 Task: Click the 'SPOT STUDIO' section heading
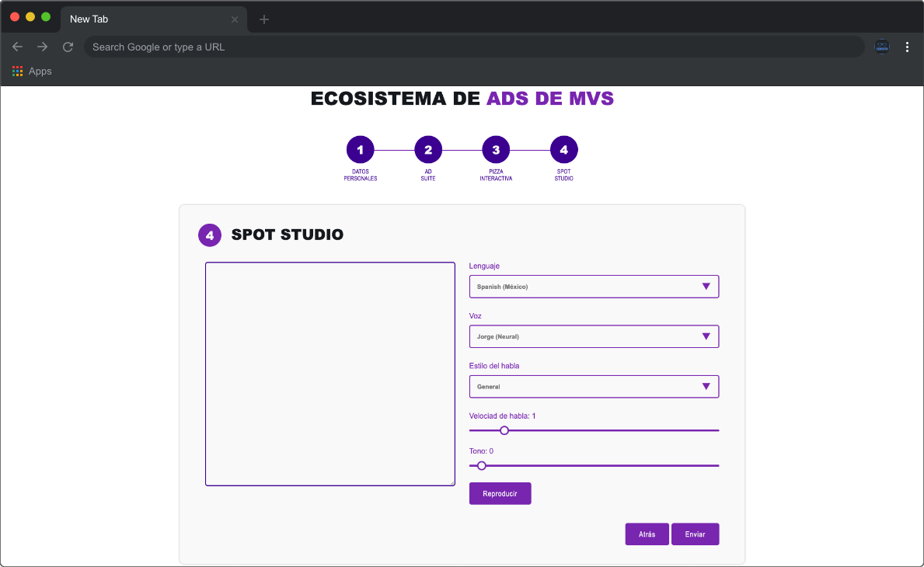[x=288, y=235]
